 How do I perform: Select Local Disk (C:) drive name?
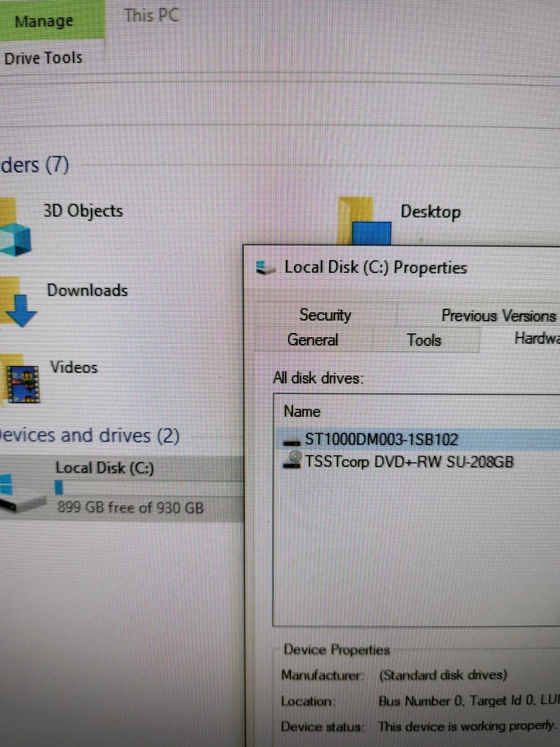[x=105, y=468]
